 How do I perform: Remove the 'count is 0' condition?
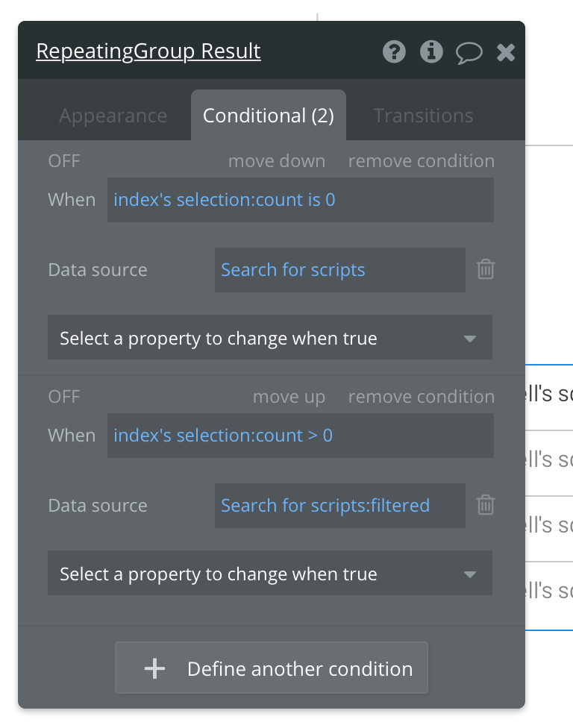tap(421, 161)
